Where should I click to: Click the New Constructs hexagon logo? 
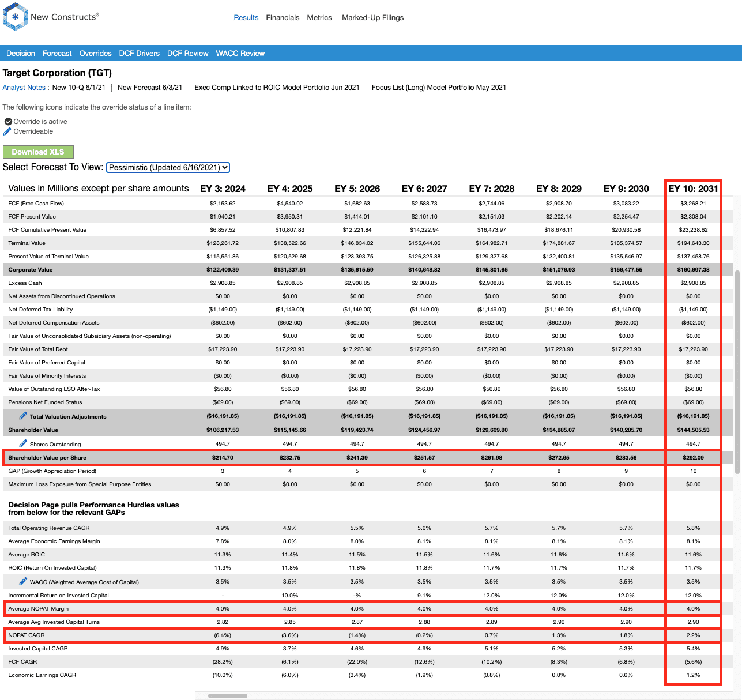point(15,17)
